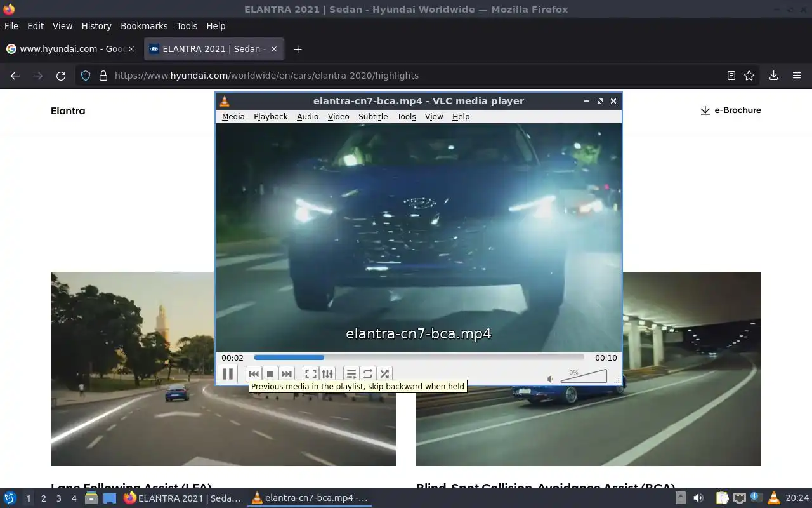Open the VLC Subtitle menu
Screen dimensions: 812x508
tap(373, 117)
